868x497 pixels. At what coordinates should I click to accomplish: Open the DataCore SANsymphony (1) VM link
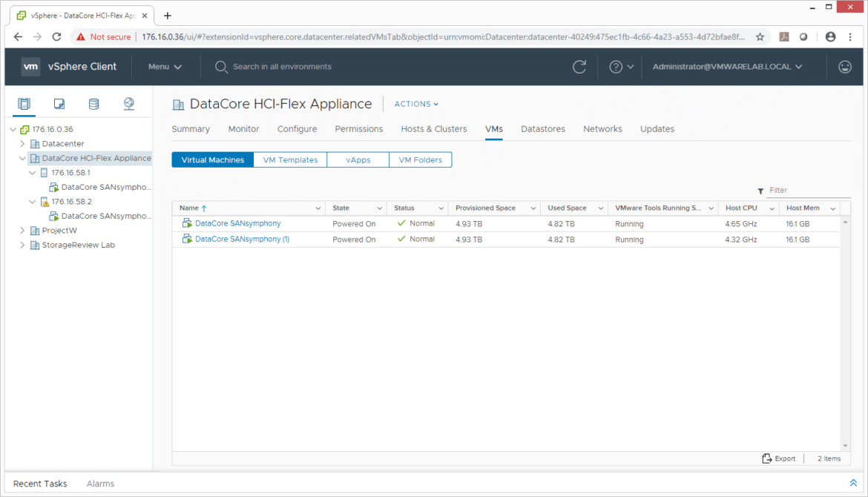point(242,239)
